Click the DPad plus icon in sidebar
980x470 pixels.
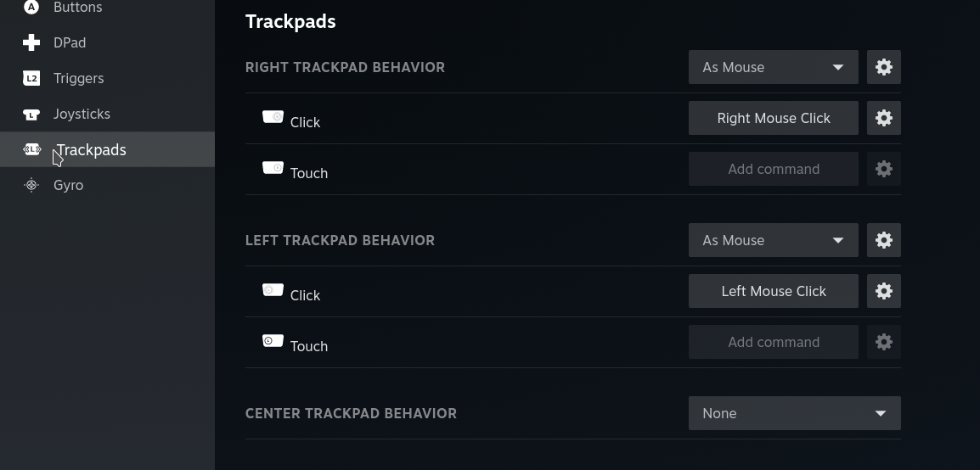click(x=31, y=42)
